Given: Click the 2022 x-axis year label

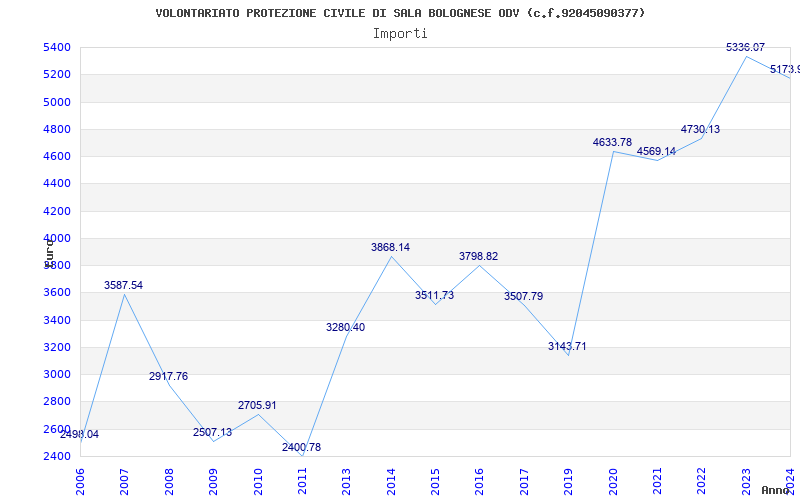Looking at the screenshot, I should click(x=702, y=482).
